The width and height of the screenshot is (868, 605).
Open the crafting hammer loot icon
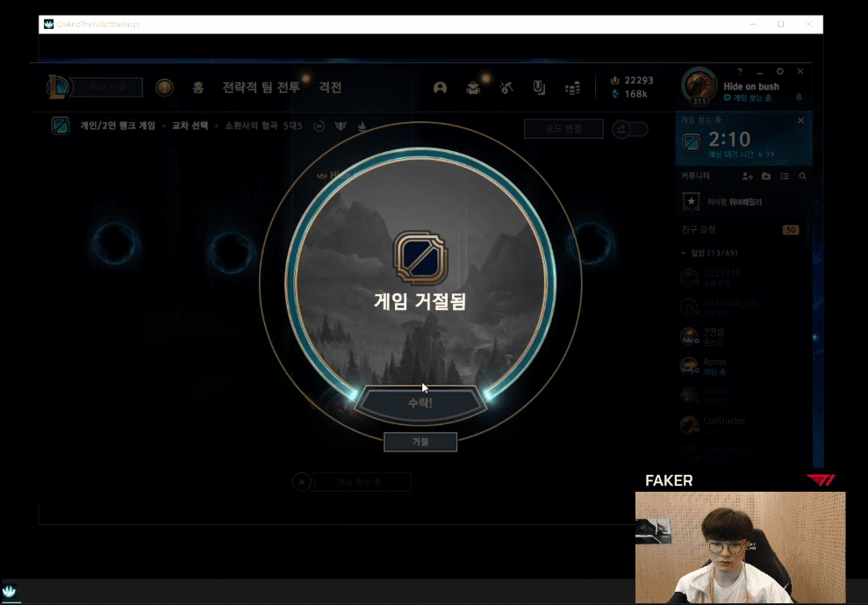tap(506, 88)
